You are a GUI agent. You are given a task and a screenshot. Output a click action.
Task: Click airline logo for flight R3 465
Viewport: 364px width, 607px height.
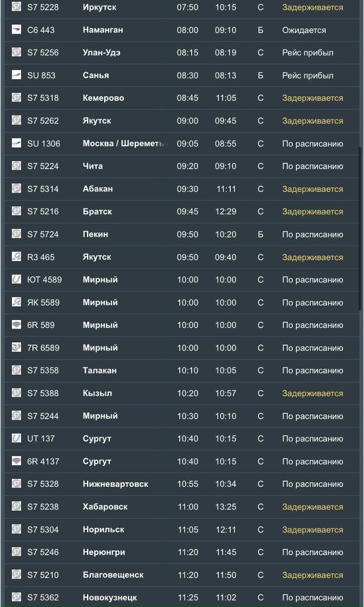coord(16,257)
